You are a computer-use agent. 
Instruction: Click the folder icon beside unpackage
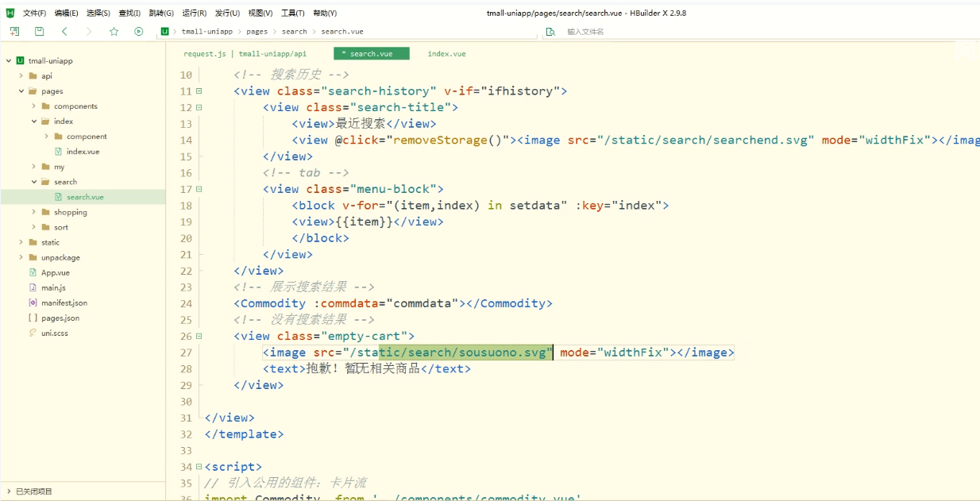tap(33, 257)
